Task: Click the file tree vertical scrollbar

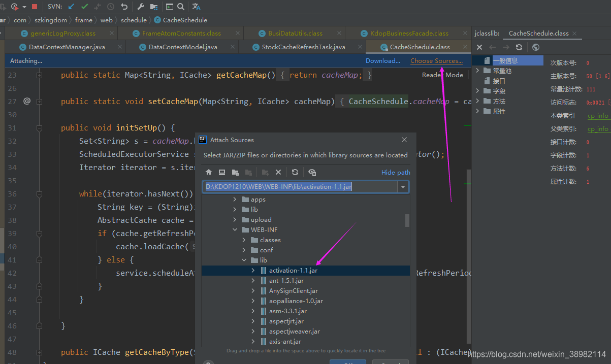Action: coord(407,220)
